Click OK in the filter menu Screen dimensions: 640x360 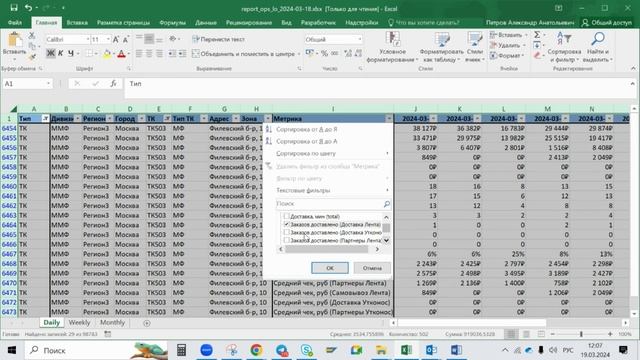(330, 268)
